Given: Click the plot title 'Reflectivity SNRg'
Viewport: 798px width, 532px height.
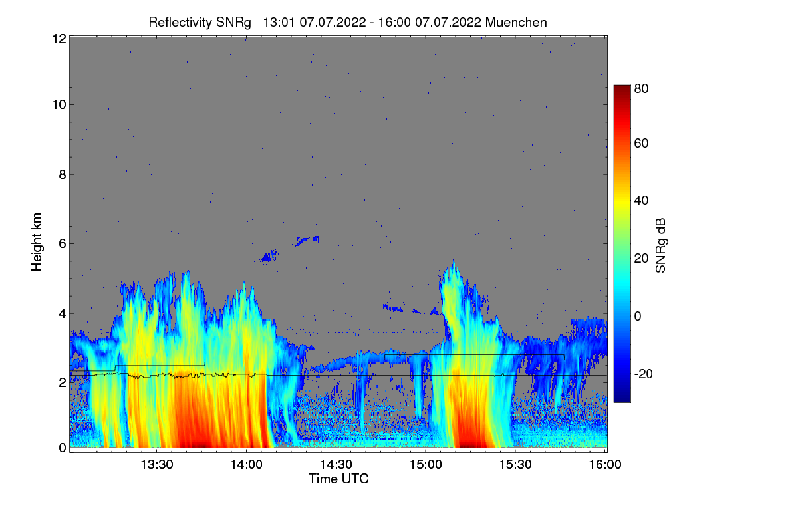Looking at the screenshot, I should click(x=200, y=22).
